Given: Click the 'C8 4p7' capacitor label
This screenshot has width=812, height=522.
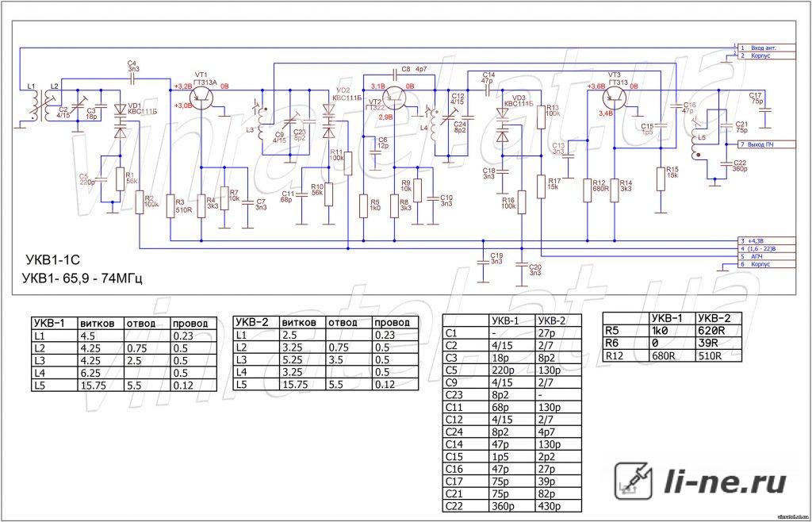Looking at the screenshot, I should pos(414,68).
